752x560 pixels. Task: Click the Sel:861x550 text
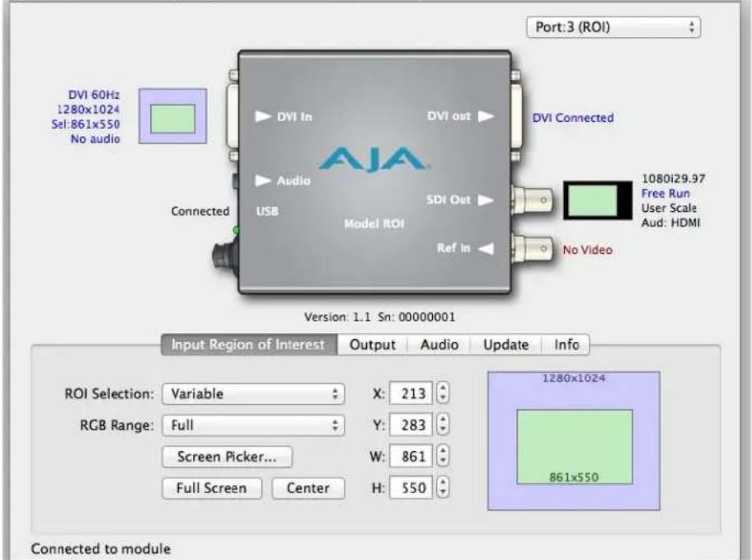coord(86,125)
